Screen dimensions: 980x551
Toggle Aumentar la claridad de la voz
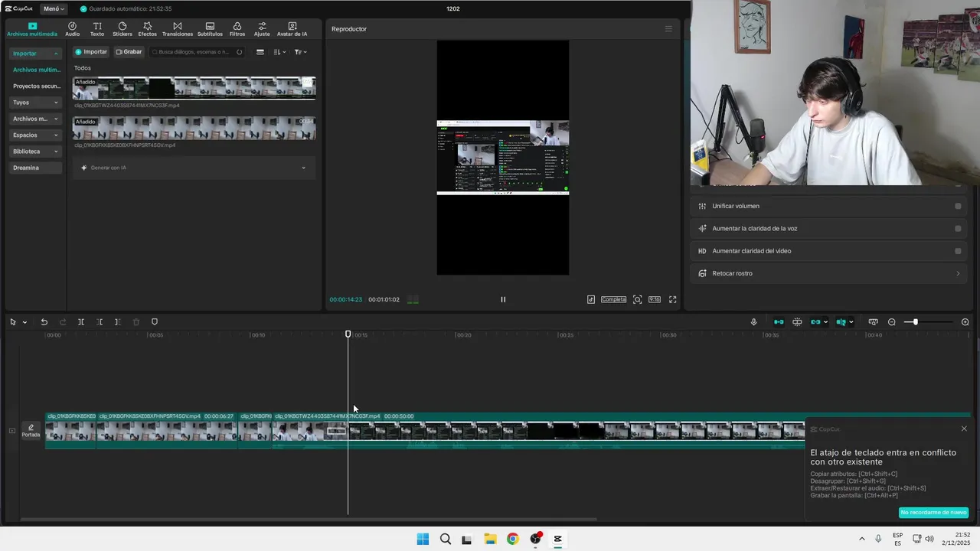click(x=958, y=228)
